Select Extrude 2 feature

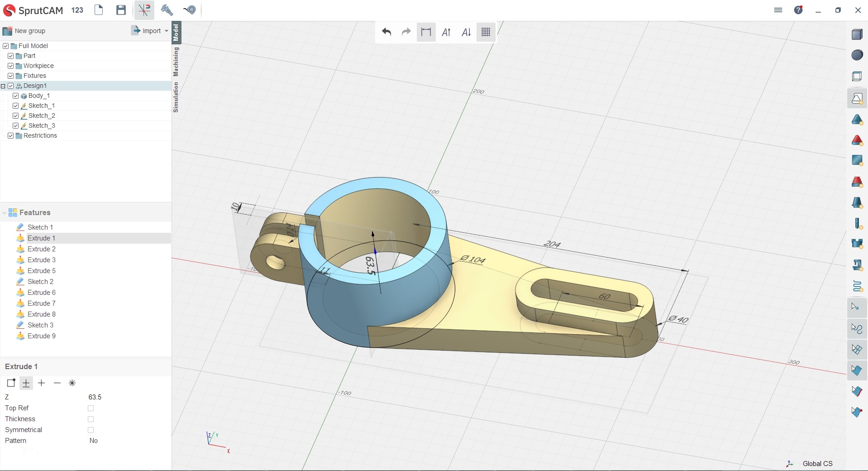(x=42, y=249)
